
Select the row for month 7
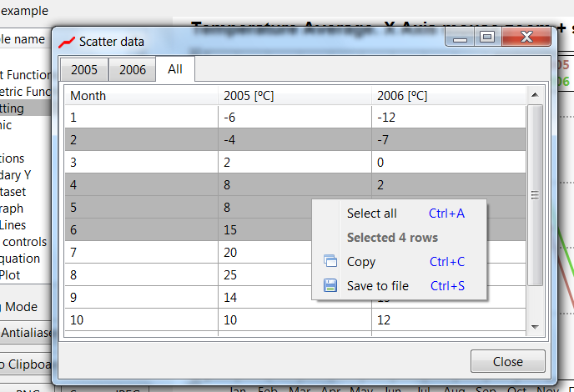(x=141, y=253)
